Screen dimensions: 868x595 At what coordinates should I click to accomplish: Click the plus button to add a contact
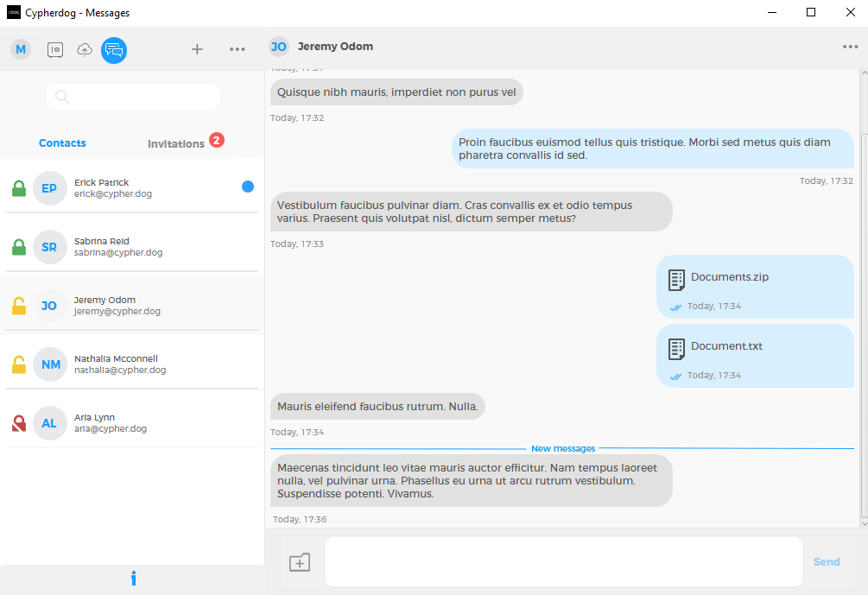point(197,49)
